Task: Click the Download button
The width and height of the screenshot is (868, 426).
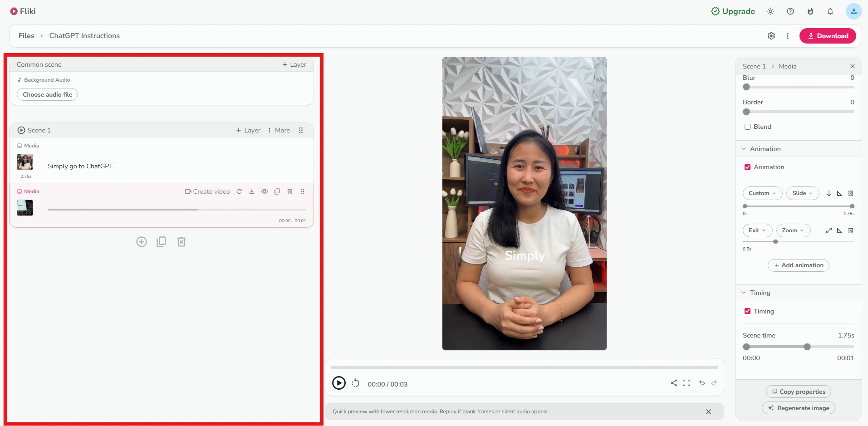Action: (828, 36)
